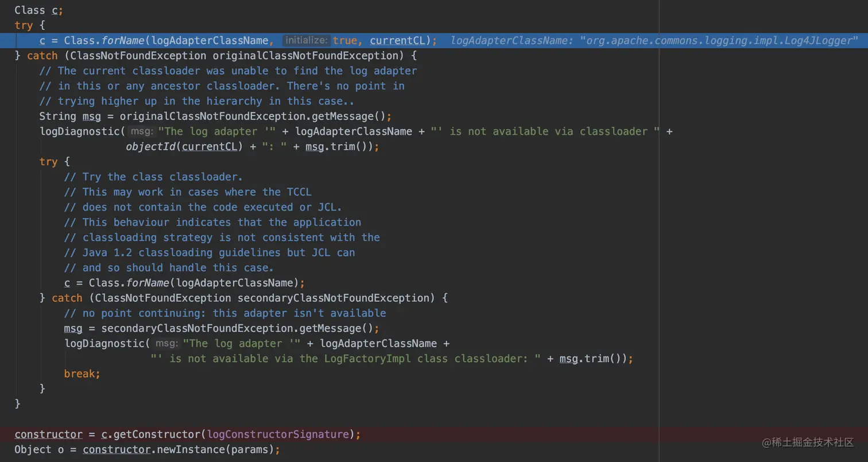
Task: Click "secondaryClassNotFoundException" inside the catch parentheses
Action: click(x=334, y=298)
